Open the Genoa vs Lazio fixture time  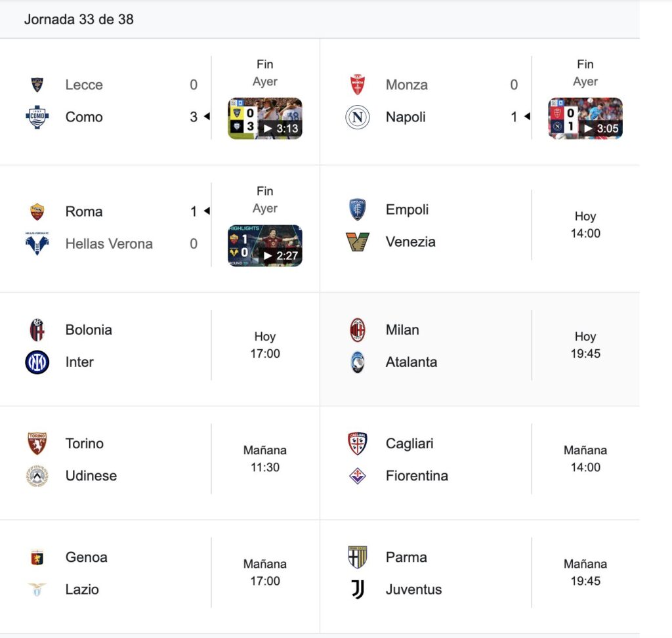pos(265,572)
